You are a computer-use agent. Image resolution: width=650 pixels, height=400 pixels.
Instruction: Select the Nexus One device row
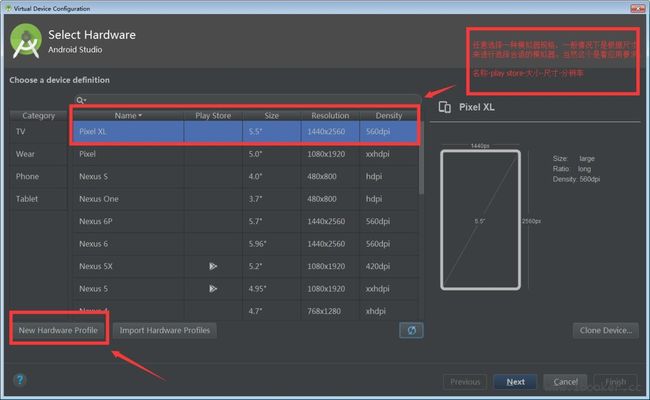click(x=245, y=199)
